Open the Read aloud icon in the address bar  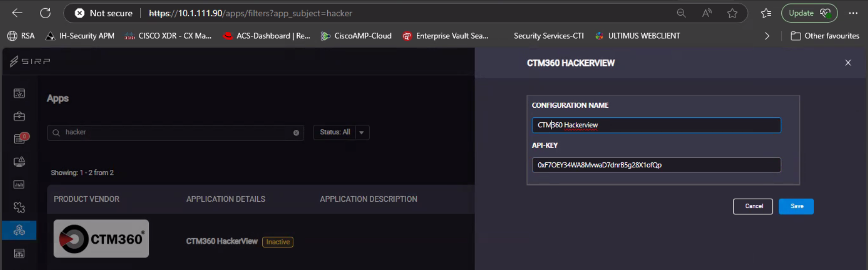(707, 13)
